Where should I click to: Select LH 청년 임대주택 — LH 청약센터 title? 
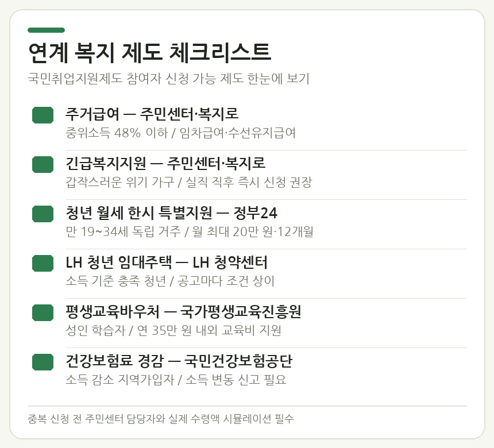tap(167, 262)
